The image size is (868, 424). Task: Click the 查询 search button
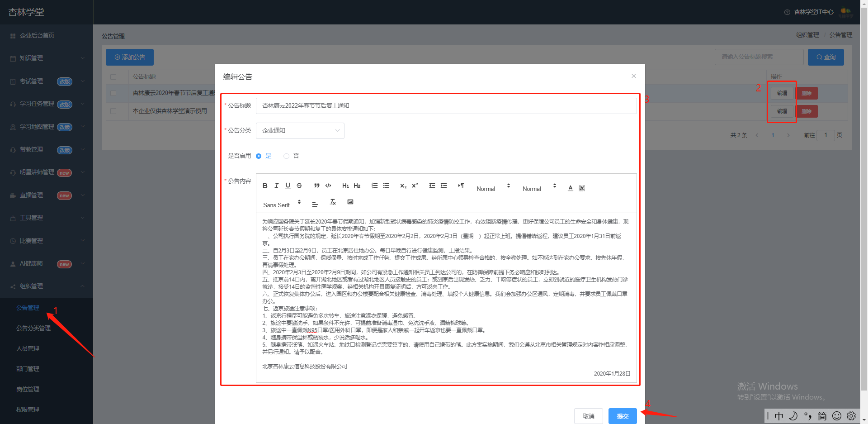[x=826, y=57]
